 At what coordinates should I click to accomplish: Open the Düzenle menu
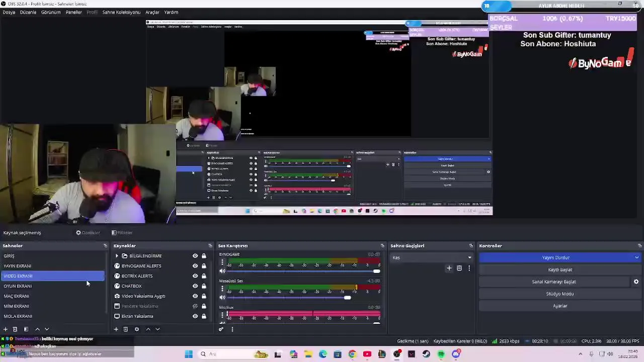click(x=28, y=12)
